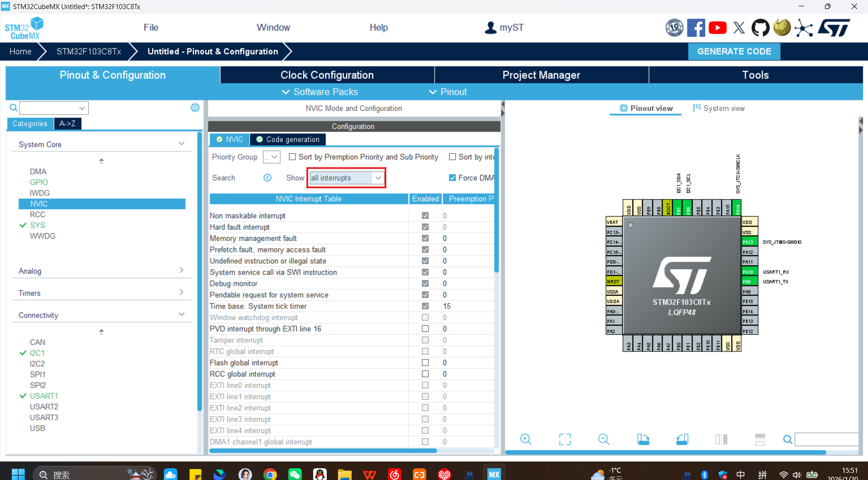Open the GitHub icon link
This screenshot has height=480, width=868.
click(x=760, y=28)
